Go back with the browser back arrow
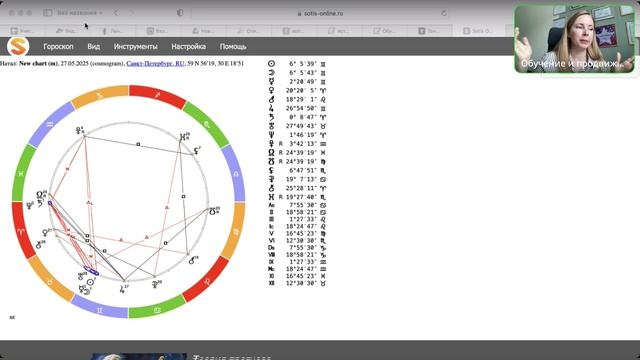The height and width of the screenshot is (360, 640). (x=116, y=13)
